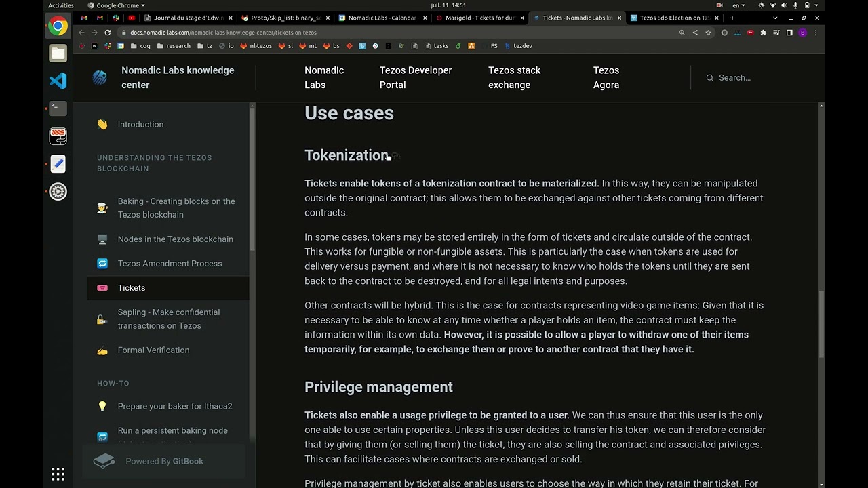Image resolution: width=868 pixels, height=488 pixels.
Task: Open Powered By GitBook link
Action: pyautogui.click(x=164, y=461)
